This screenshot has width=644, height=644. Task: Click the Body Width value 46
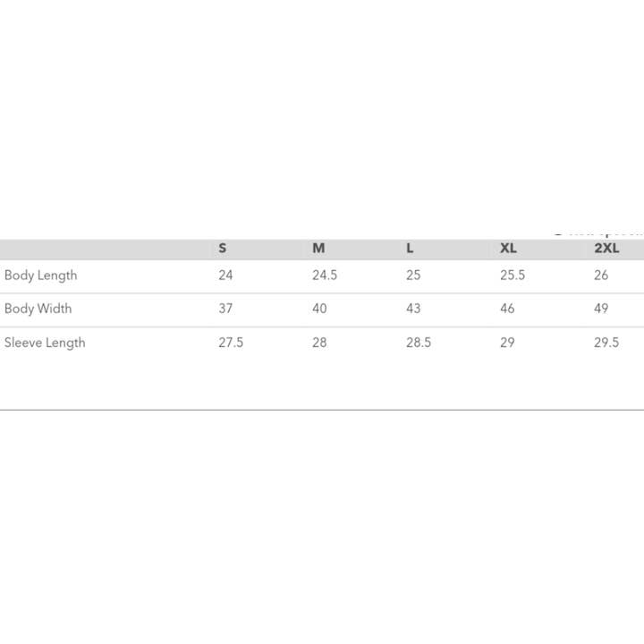507,309
